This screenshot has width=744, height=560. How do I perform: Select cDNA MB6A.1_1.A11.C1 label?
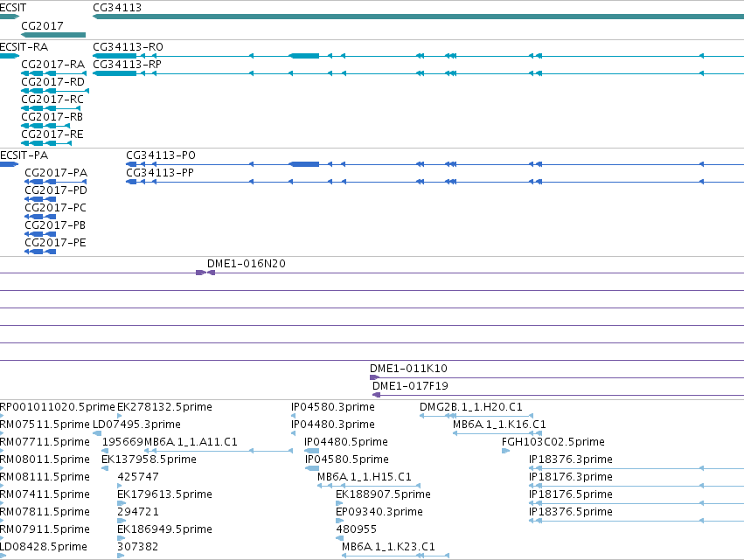point(191,442)
